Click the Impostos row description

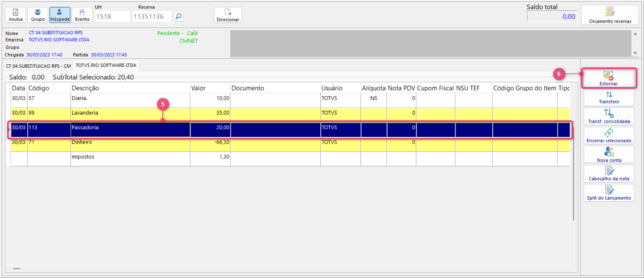point(83,157)
